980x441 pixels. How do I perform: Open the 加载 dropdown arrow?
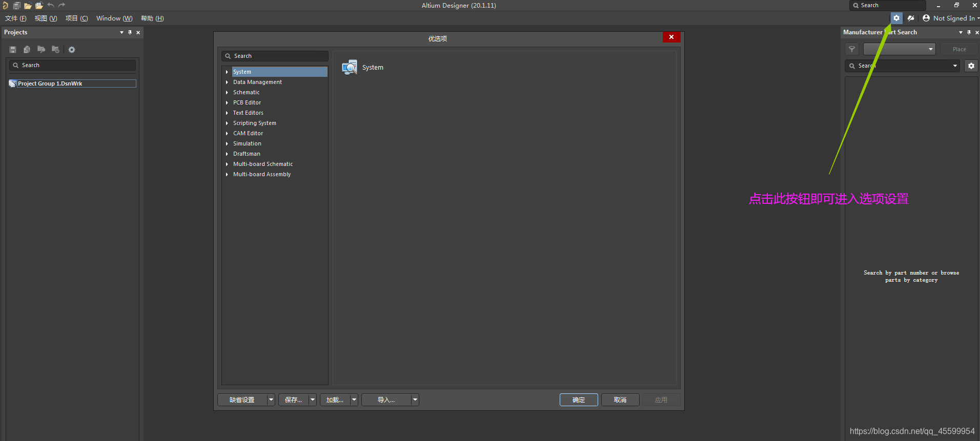click(354, 400)
